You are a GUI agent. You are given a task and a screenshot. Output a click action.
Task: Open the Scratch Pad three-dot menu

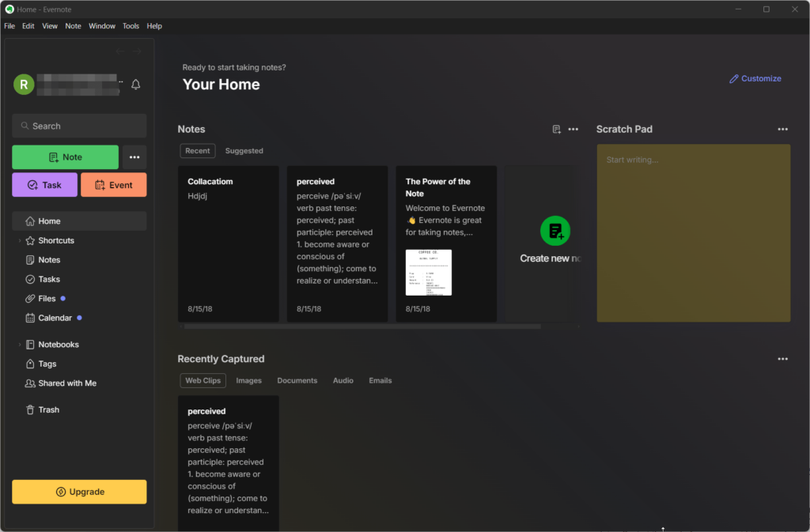click(782, 130)
